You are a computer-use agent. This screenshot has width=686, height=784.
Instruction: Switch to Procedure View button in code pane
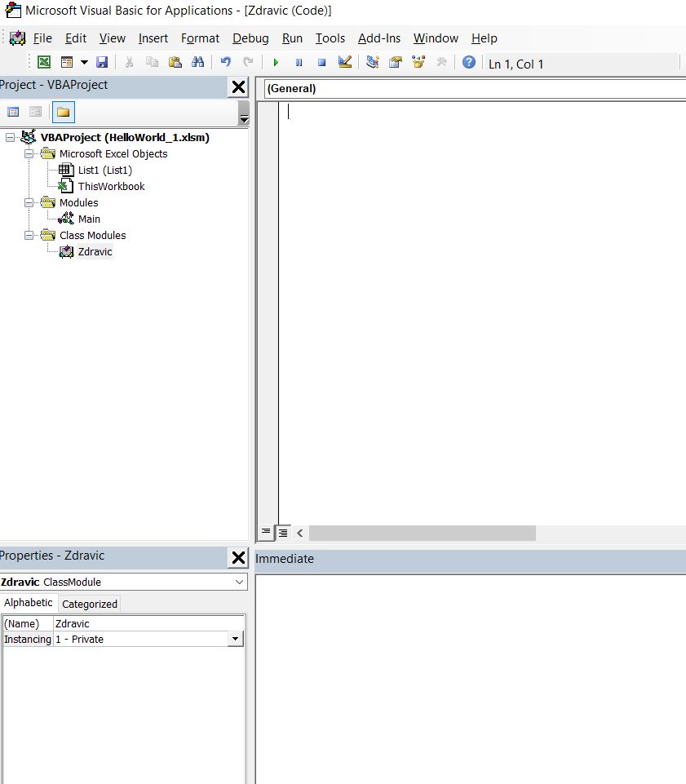[x=266, y=533]
